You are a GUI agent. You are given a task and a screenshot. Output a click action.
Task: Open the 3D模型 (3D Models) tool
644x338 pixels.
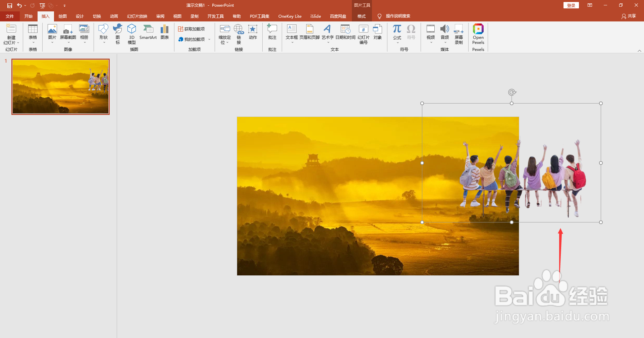coord(132,34)
